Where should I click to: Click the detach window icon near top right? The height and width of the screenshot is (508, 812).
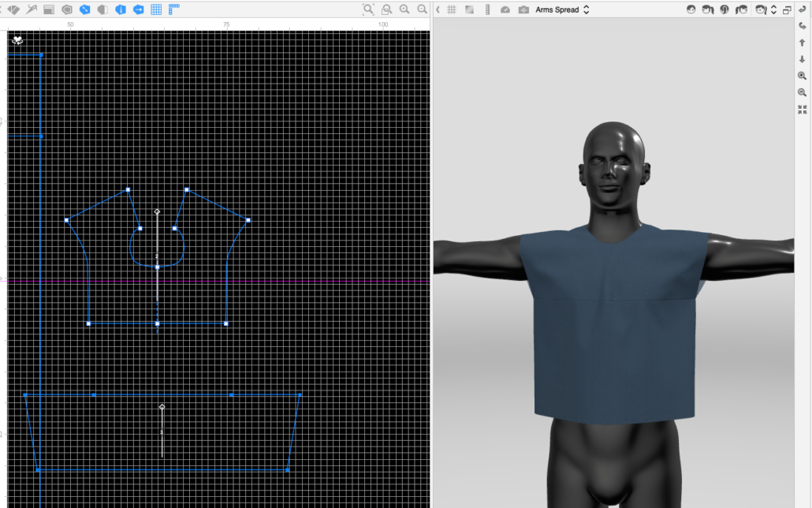click(x=786, y=9)
